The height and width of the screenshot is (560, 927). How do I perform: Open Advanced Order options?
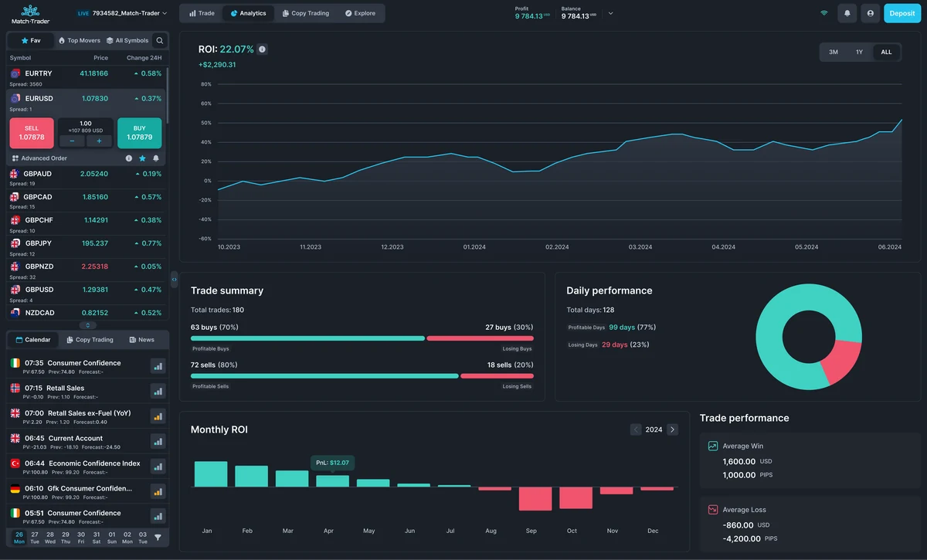[x=39, y=158]
